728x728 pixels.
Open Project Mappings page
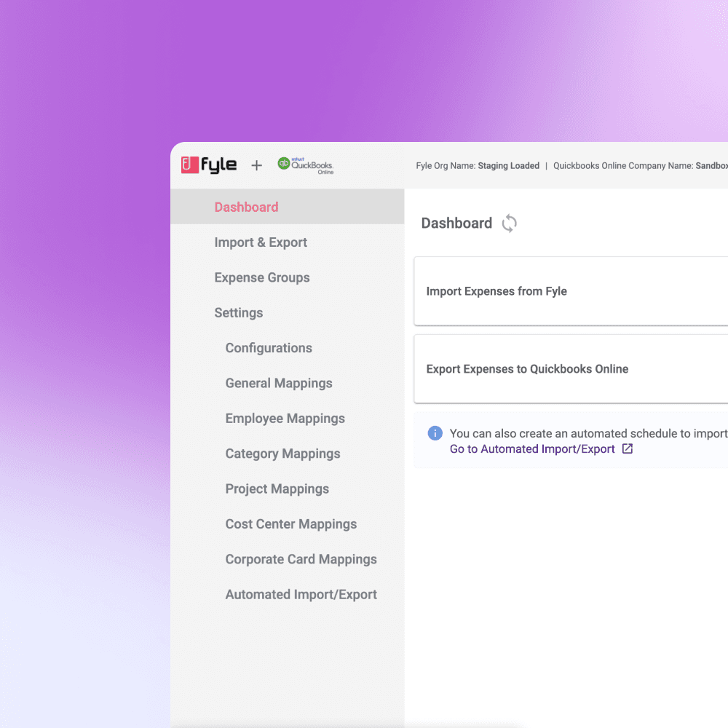click(x=277, y=489)
